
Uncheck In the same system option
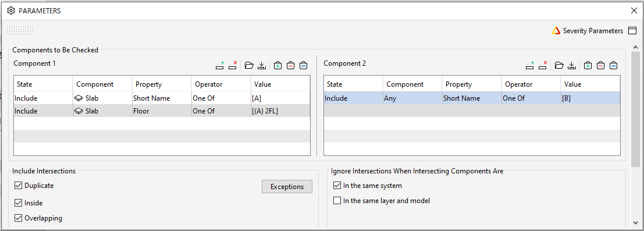click(337, 186)
